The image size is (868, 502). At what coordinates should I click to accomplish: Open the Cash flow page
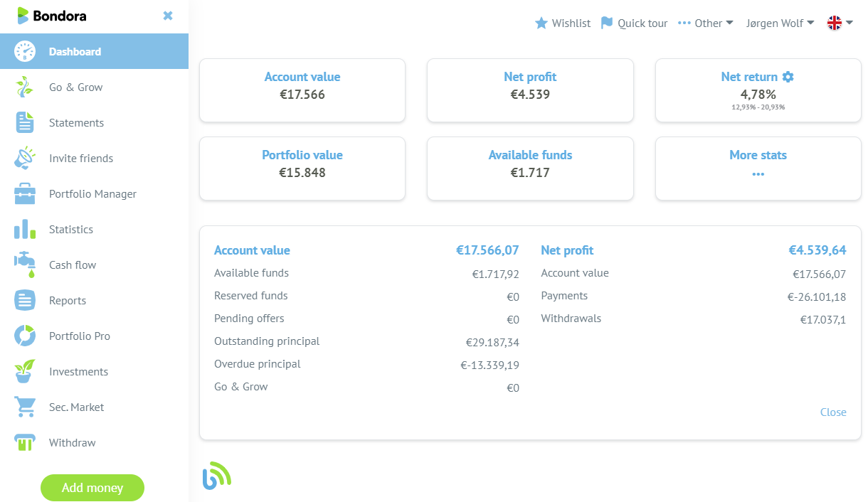pyautogui.click(x=94, y=265)
